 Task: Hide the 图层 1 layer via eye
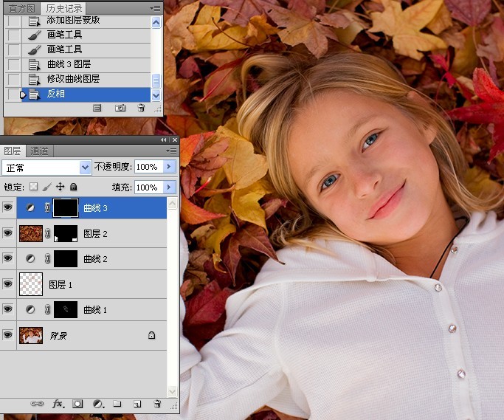pyautogui.click(x=7, y=284)
